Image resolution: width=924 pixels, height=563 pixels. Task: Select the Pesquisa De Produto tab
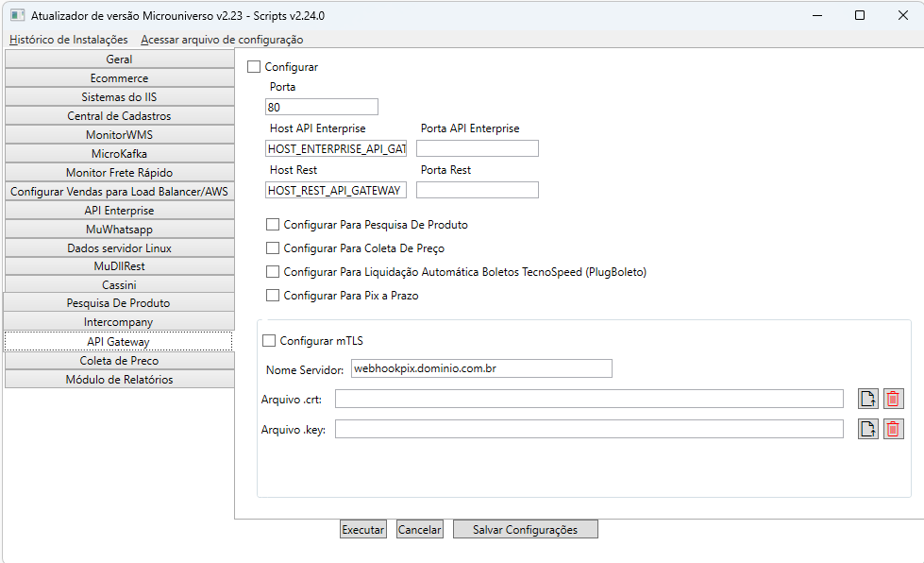tap(118, 303)
